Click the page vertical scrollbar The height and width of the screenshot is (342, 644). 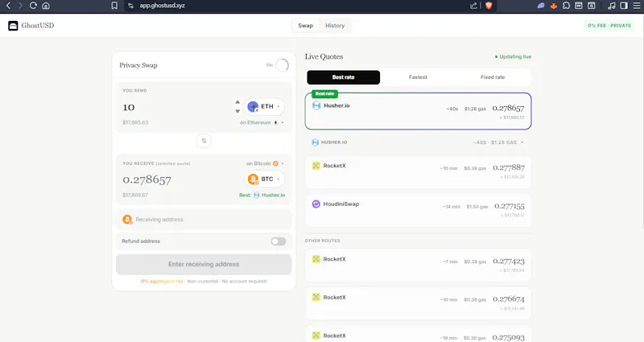(x=642, y=123)
